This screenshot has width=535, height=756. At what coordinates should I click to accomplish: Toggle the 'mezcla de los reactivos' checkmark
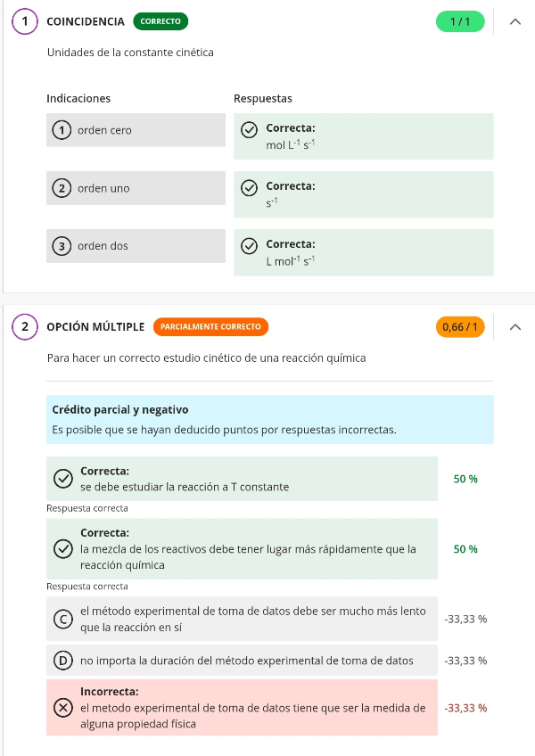(x=63, y=549)
